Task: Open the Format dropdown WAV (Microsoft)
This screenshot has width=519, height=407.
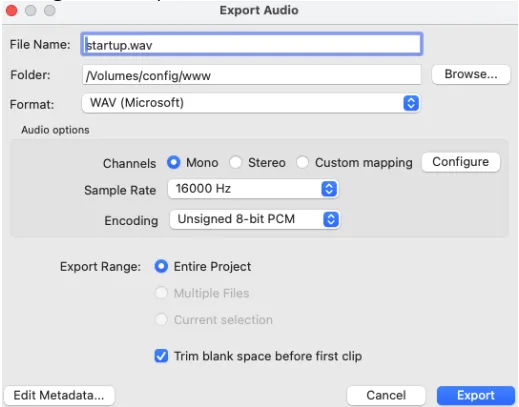Action: (251, 103)
